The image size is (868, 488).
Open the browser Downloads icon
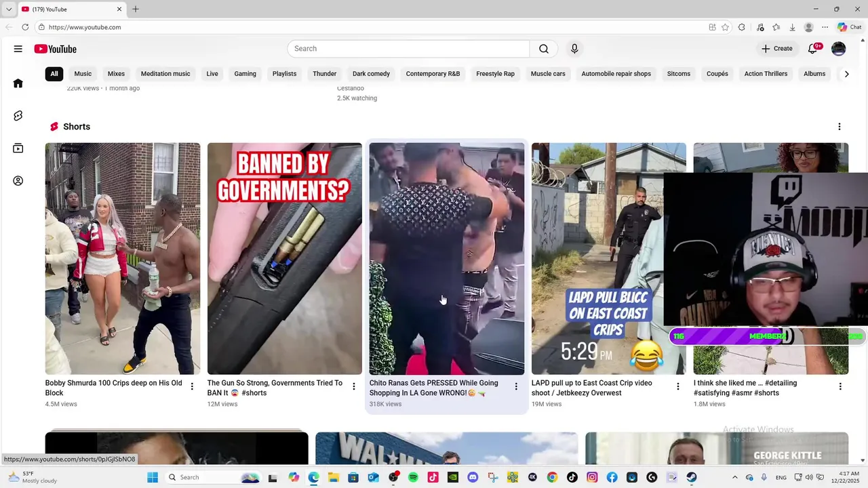click(792, 27)
